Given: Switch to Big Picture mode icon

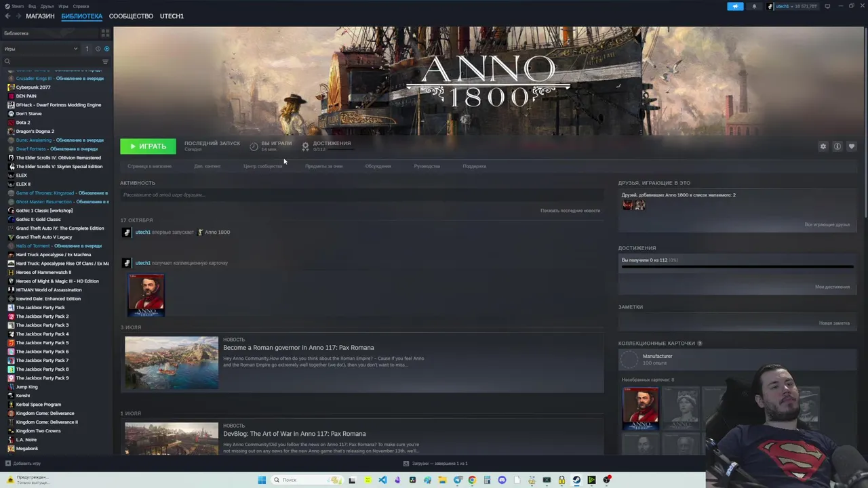Looking at the screenshot, I should pos(827,6).
